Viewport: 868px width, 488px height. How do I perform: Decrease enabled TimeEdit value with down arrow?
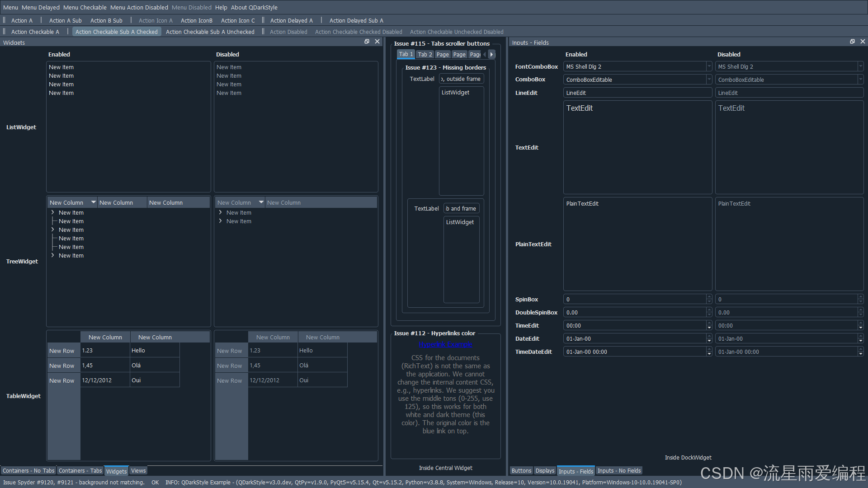(709, 328)
